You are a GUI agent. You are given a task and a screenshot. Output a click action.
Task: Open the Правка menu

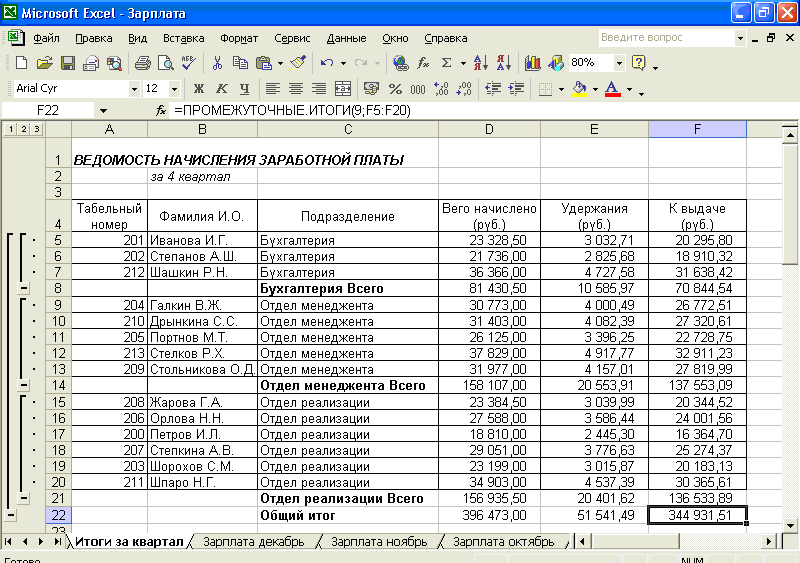(93, 38)
